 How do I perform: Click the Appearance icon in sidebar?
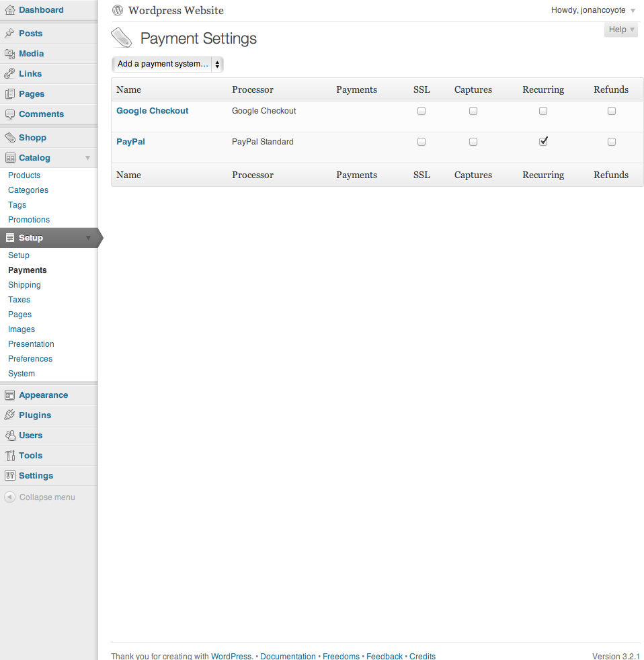point(9,395)
